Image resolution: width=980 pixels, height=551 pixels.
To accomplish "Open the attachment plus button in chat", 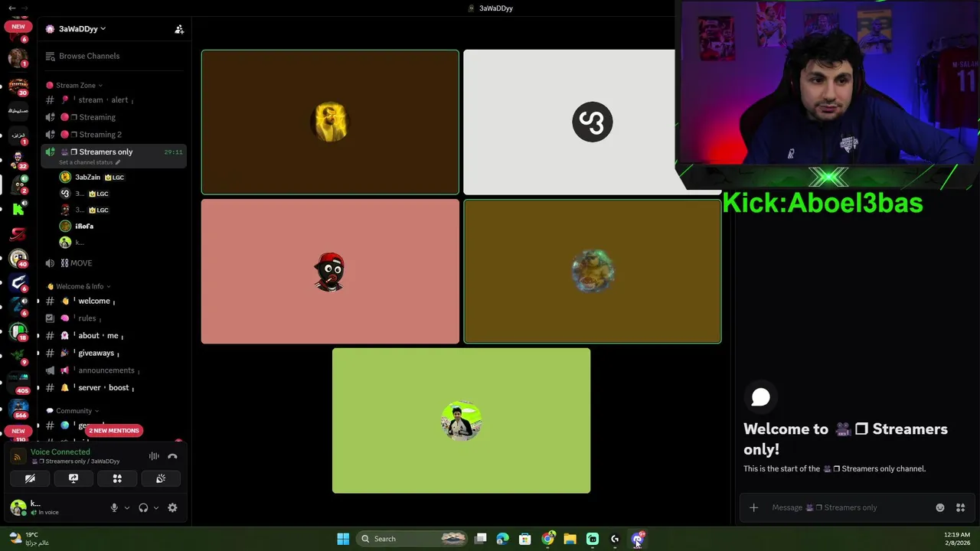I will (753, 507).
